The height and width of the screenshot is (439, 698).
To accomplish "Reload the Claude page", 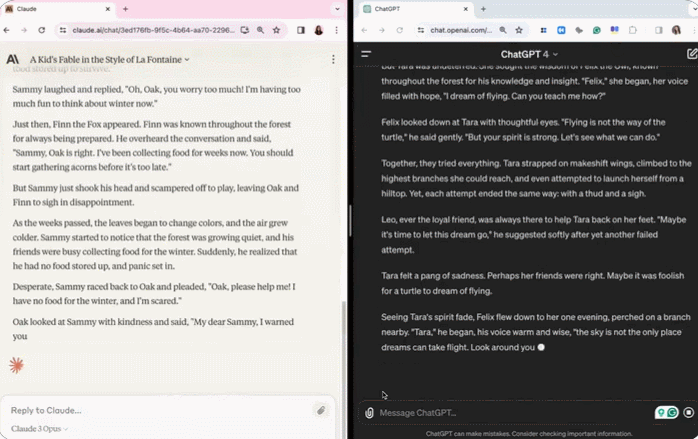I will pyautogui.click(x=42, y=30).
